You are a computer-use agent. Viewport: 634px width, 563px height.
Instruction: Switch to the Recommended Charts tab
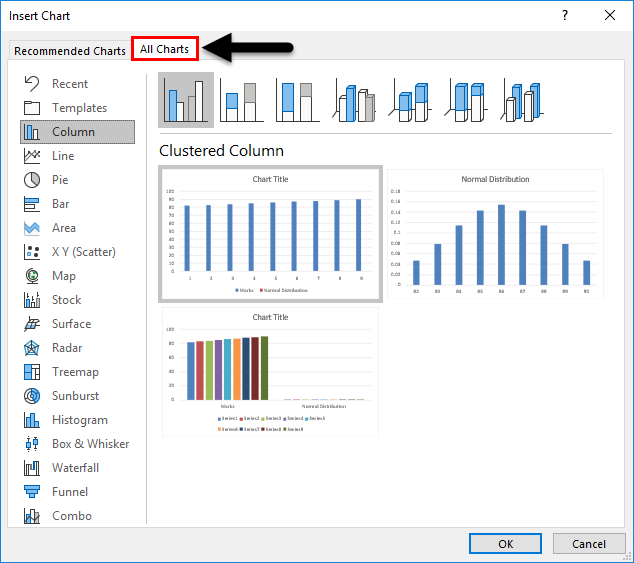point(70,51)
